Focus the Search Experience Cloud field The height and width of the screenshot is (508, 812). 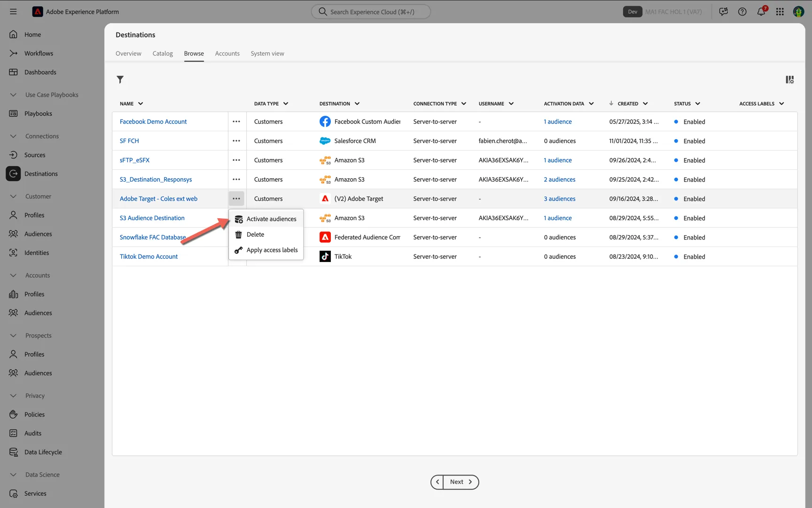pos(371,12)
